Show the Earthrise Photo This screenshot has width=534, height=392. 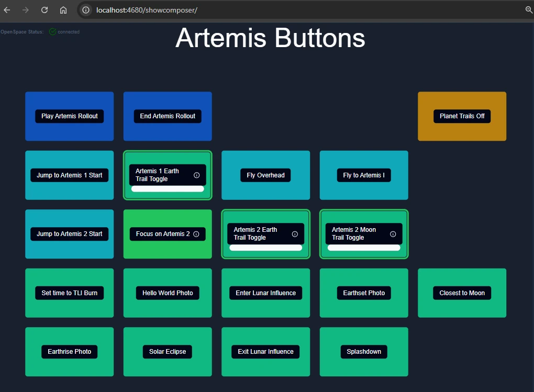(x=69, y=351)
